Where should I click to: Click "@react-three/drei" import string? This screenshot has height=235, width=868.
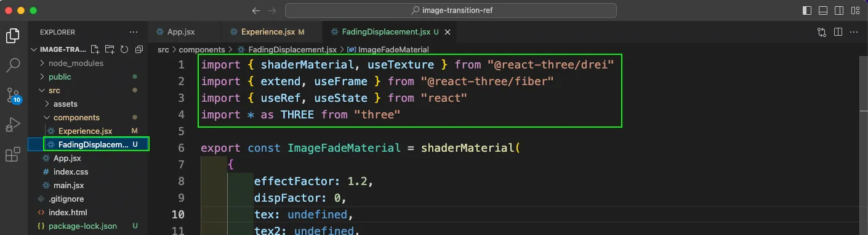pyautogui.click(x=551, y=65)
